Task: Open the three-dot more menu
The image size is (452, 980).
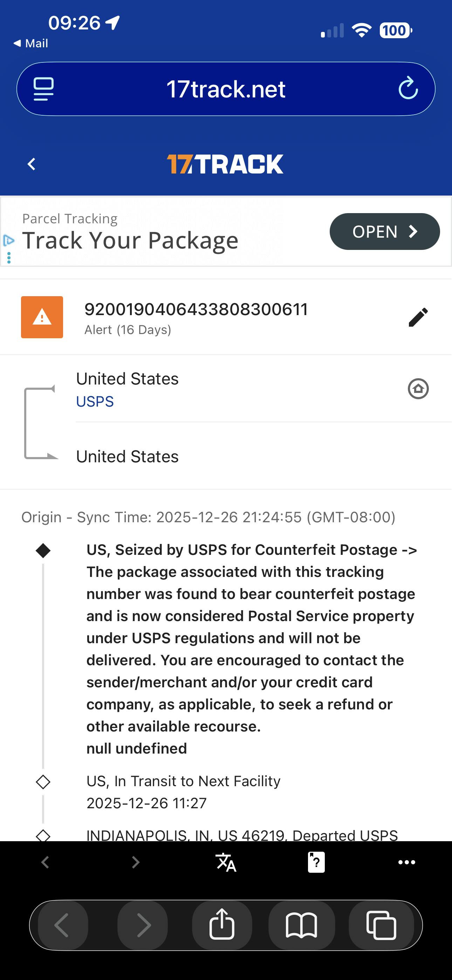Action: point(406,862)
